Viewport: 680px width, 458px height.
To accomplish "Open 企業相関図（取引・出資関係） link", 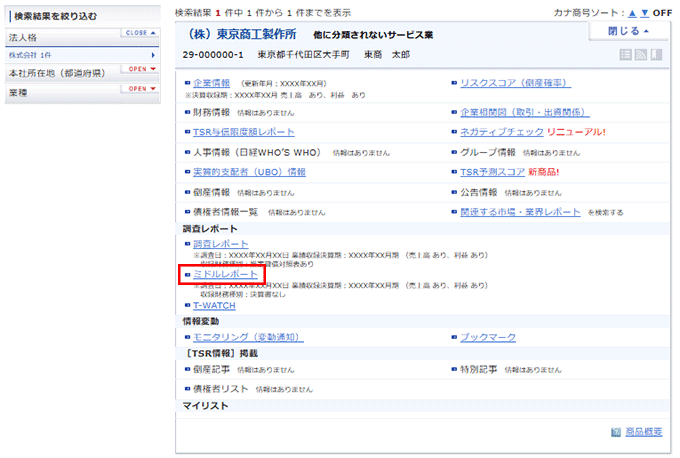I will point(524,112).
